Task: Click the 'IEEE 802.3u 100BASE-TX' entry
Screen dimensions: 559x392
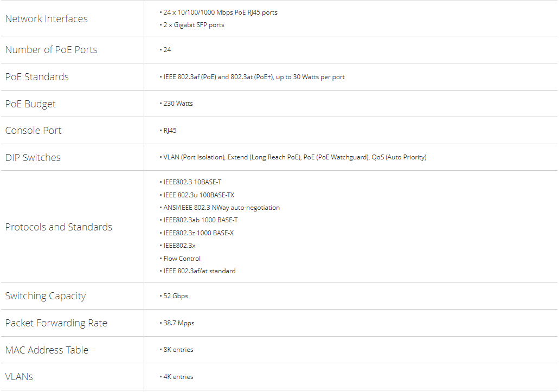Action: (x=198, y=195)
